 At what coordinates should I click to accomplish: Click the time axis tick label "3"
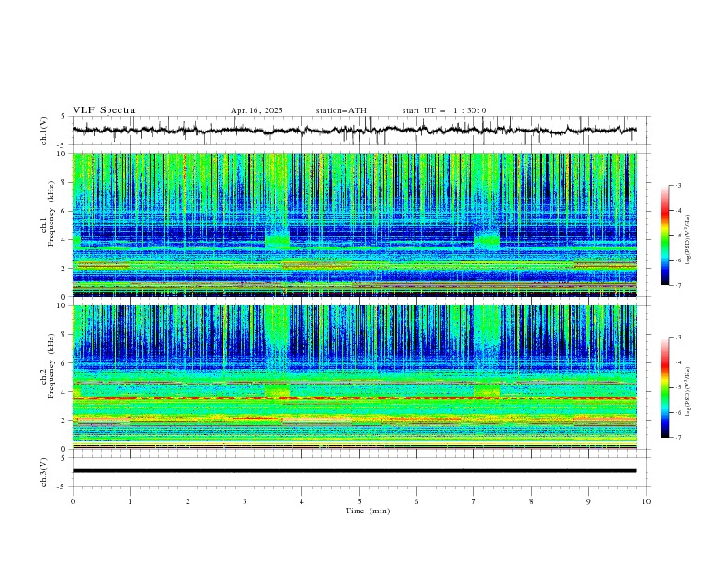pos(245,501)
